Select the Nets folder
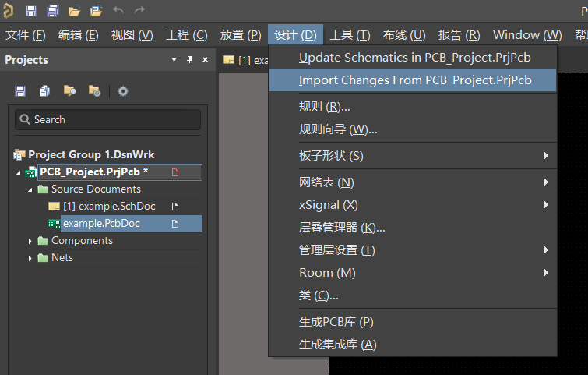Viewport: 588px width, 375px height. click(x=62, y=258)
